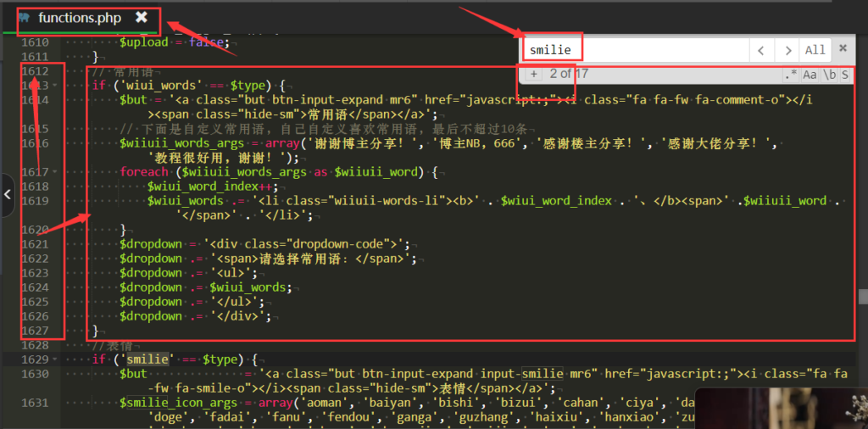Collapse foreach block at line 1617
This screenshot has width=868, height=429.
click(x=55, y=172)
